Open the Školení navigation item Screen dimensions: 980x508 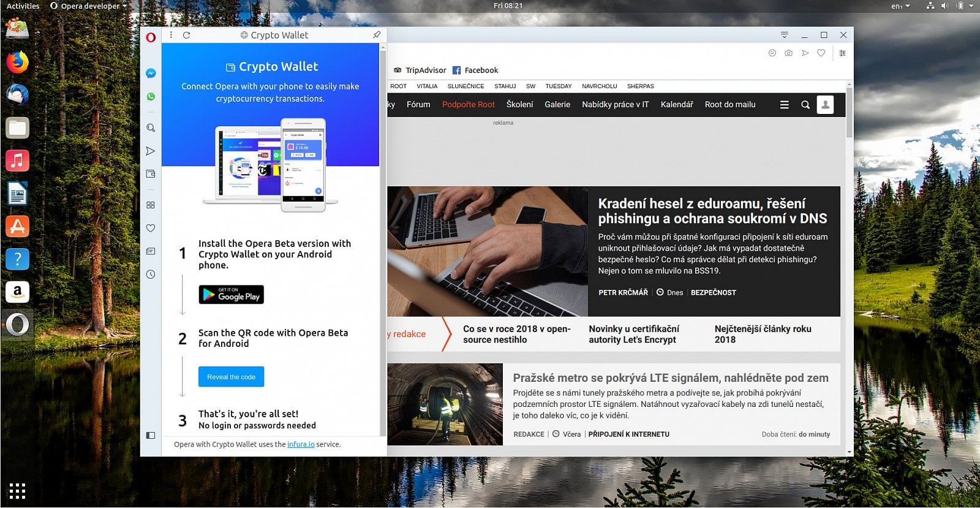click(x=519, y=105)
